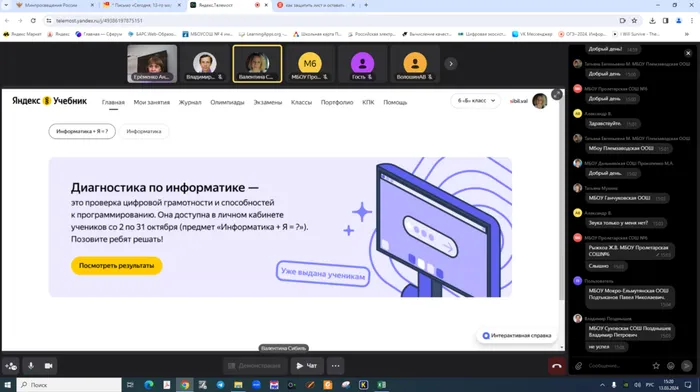The width and height of the screenshot is (700, 392).
Task: Select the МБОУ Про participant tile
Action: point(310,64)
